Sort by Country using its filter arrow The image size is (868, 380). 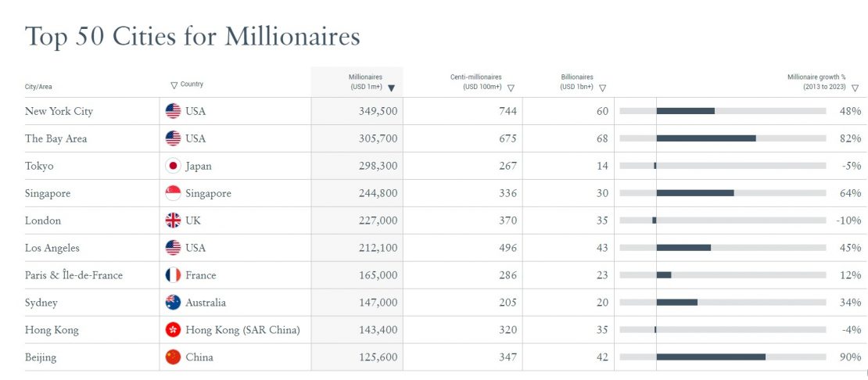click(174, 85)
